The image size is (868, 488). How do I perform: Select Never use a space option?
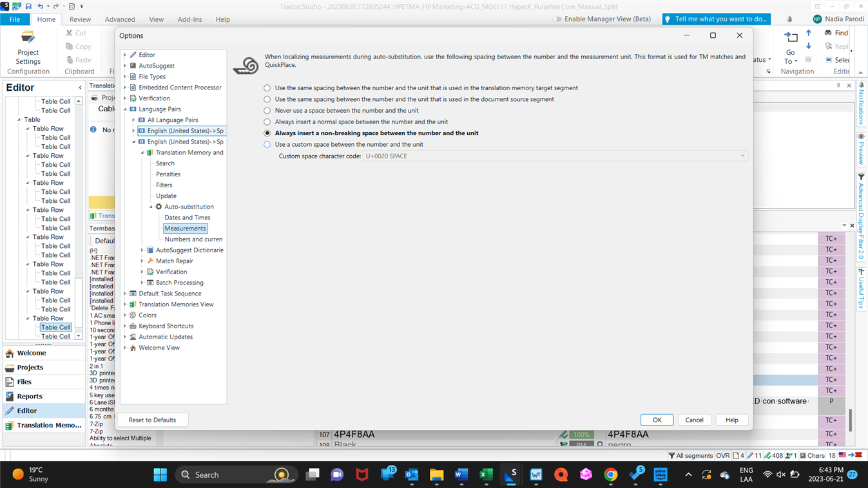click(x=267, y=111)
